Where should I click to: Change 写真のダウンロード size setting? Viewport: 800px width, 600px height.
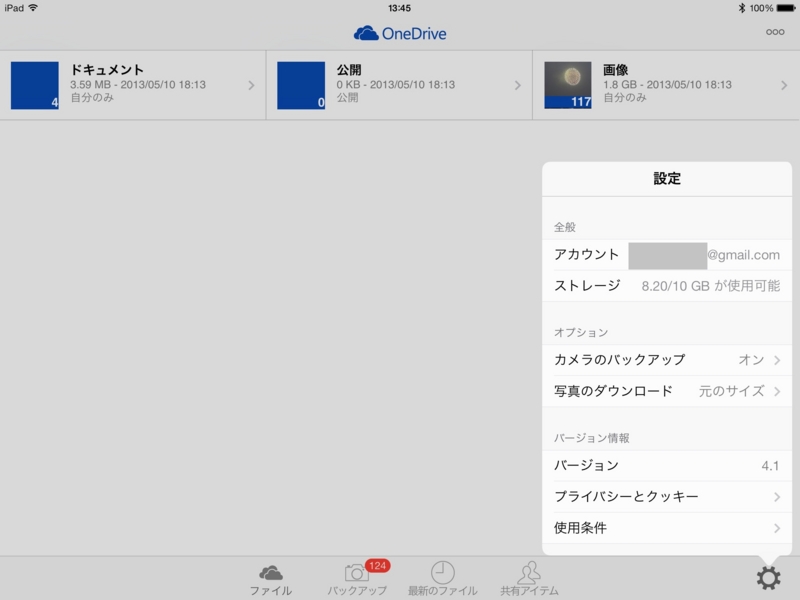pos(660,392)
